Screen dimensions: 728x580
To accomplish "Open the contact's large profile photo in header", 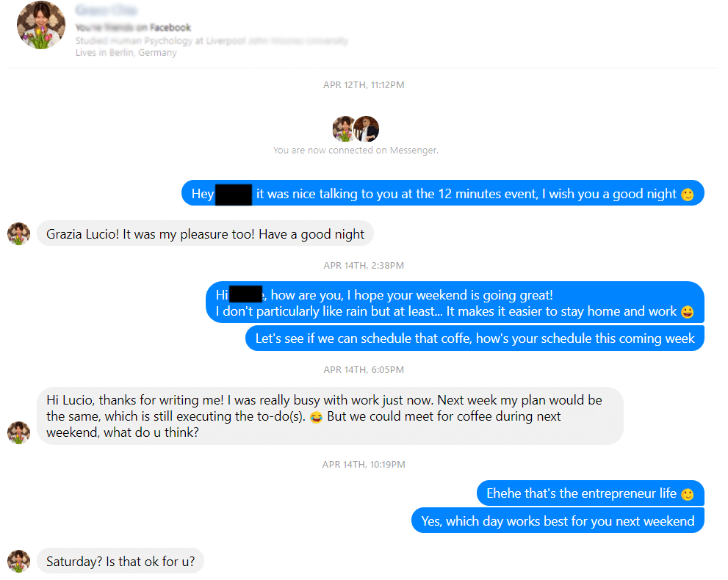I will (x=41, y=25).
